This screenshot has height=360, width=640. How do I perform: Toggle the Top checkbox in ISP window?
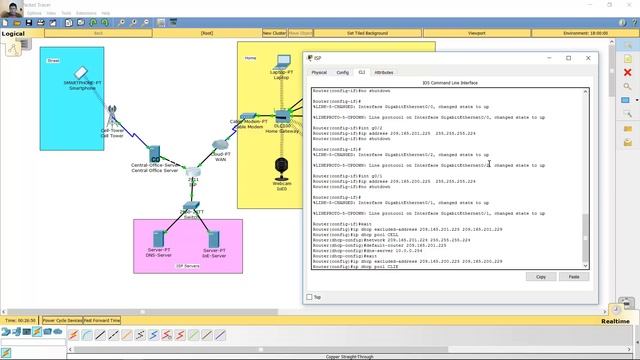(x=309, y=297)
